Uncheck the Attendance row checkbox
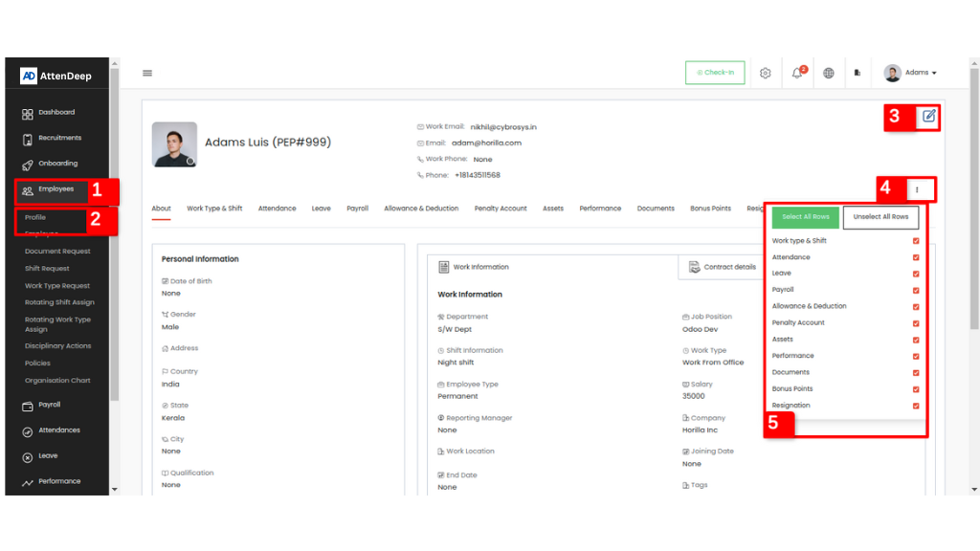This screenshot has width=980, height=551. tap(916, 257)
